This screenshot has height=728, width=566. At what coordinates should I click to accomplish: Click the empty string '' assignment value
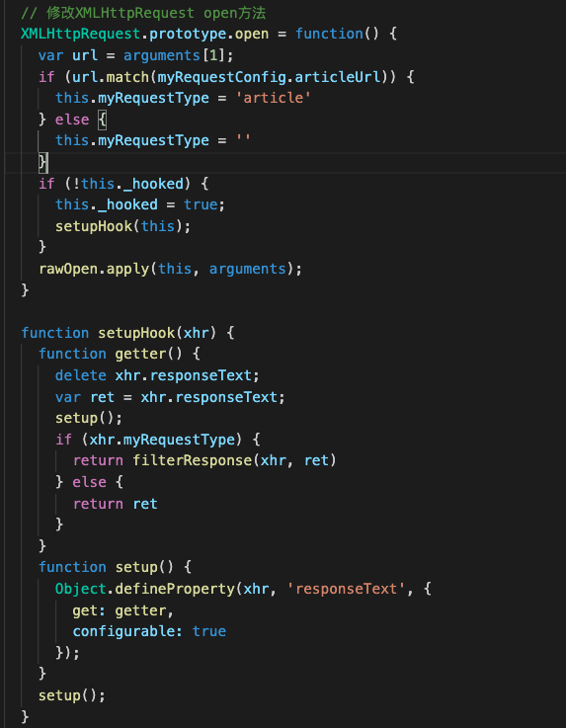pos(243,140)
